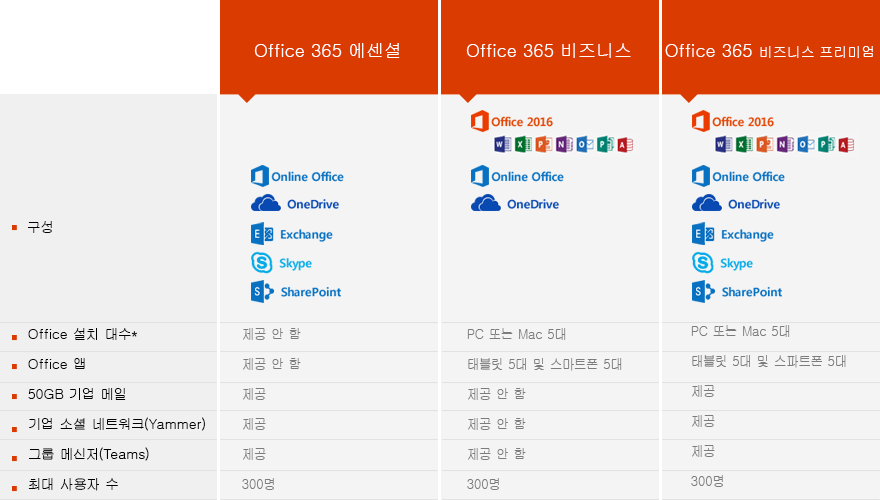Click 제공 for 프리미엄 Teams row
The height and width of the screenshot is (500, 880).
pyautogui.click(x=703, y=451)
